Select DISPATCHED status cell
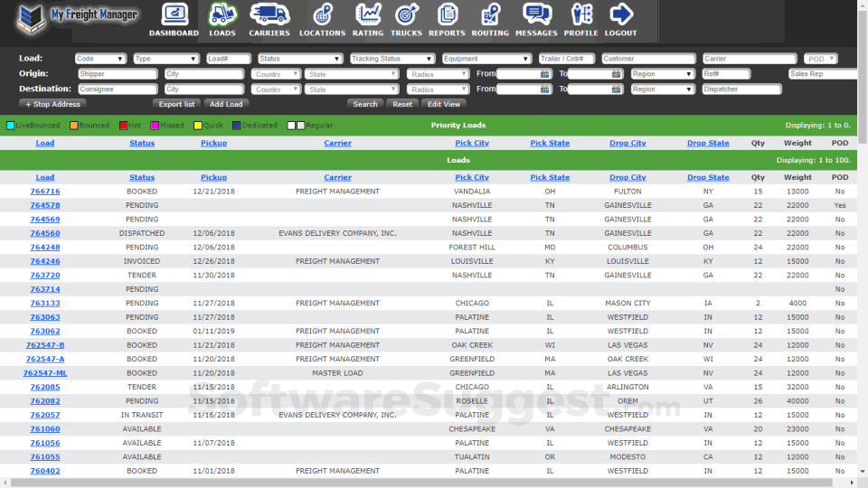 pos(142,233)
